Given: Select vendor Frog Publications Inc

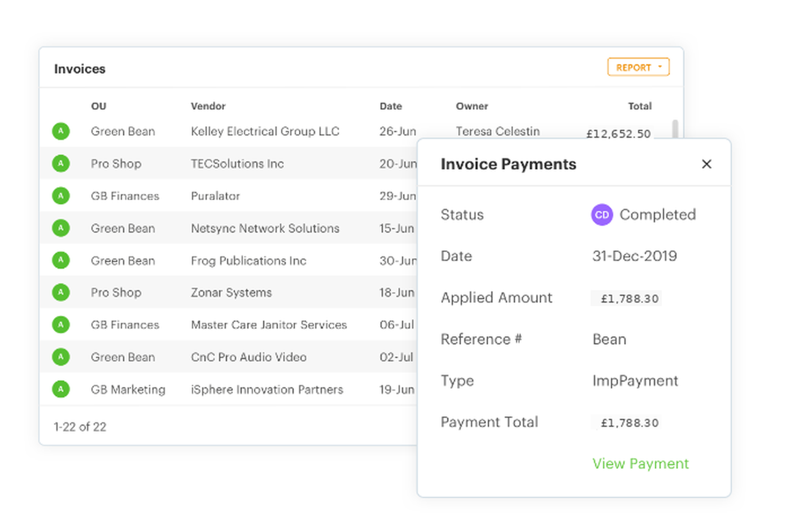Looking at the screenshot, I should (x=248, y=260).
